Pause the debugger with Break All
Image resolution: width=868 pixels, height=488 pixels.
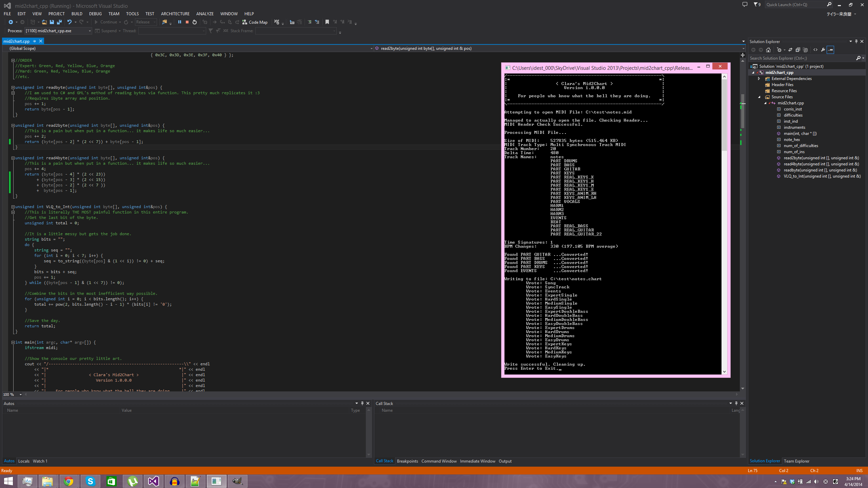180,22
